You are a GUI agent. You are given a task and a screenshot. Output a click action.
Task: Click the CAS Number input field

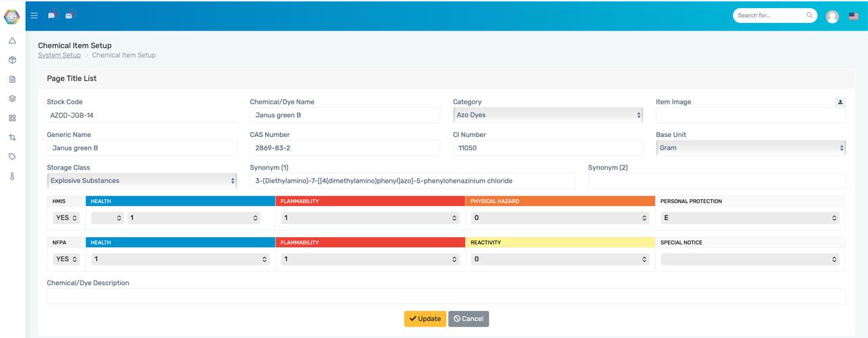pyautogui.click(x=344, y=148)
